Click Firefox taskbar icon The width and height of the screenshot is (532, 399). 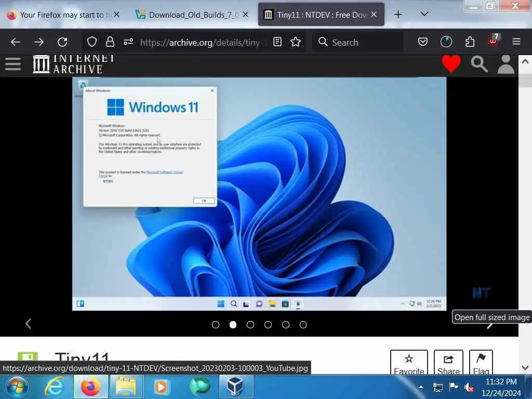click(90, 387)
